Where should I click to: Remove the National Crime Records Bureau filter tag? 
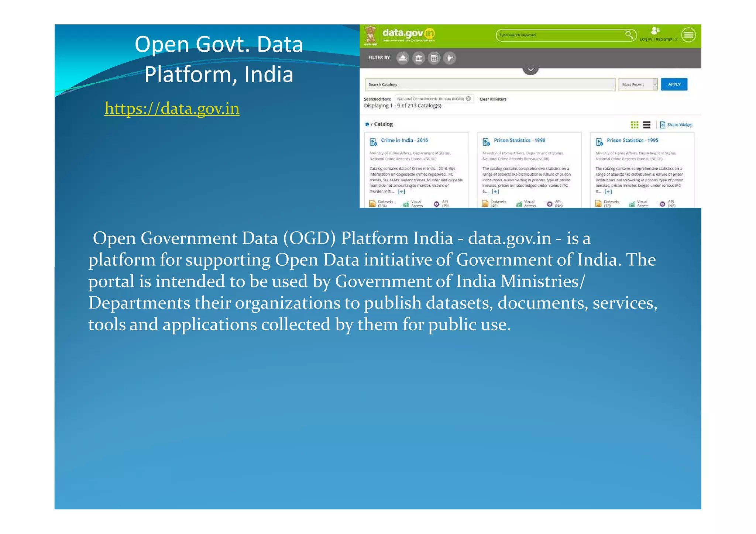468,99
